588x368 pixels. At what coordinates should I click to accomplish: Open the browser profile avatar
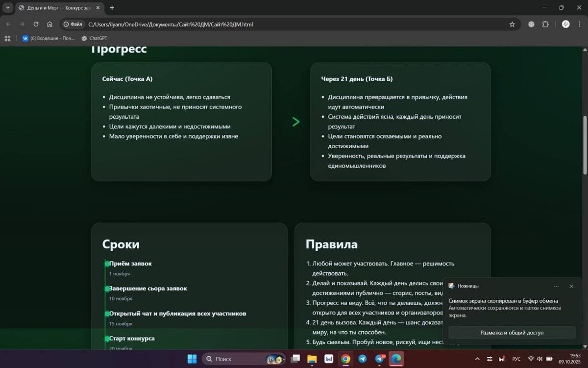(565, 24)
